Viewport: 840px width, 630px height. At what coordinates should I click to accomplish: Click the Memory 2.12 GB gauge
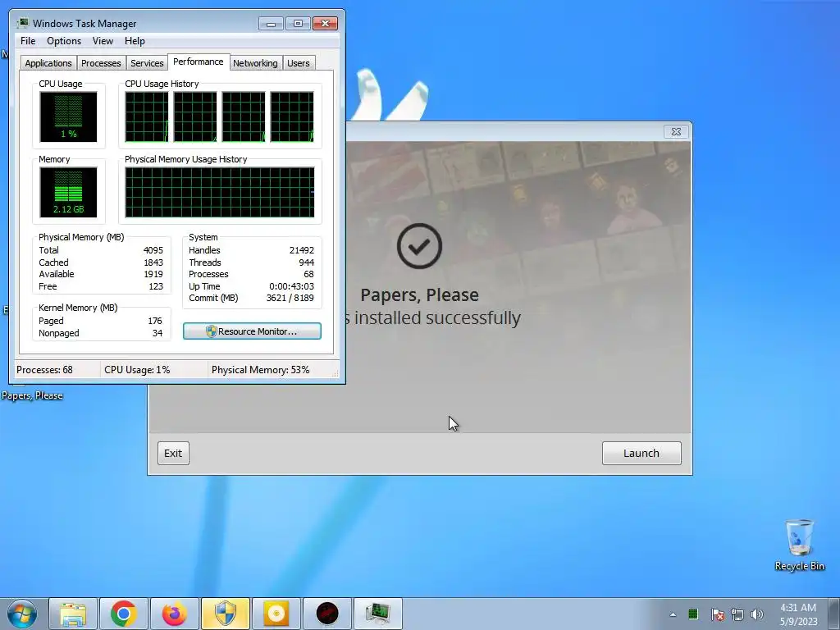(x=68, y=192)
